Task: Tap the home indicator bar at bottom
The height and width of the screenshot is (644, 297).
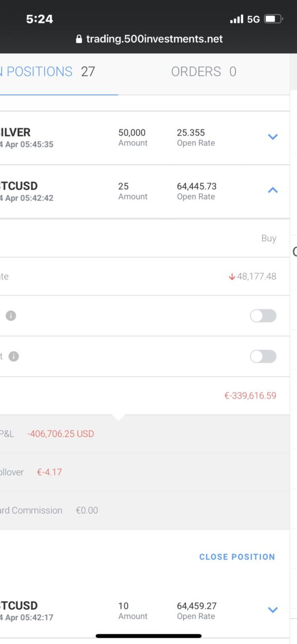Action: point(148,636)
